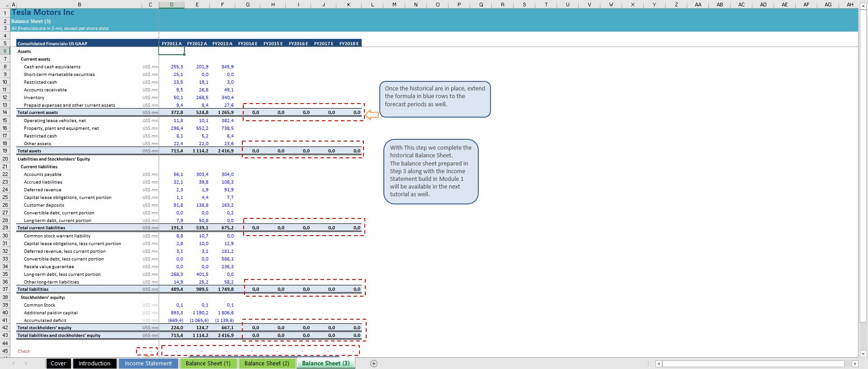The image size is (868, 369).
Task: Select Resale value guarantee value 236,3
Action: [x=227, y=267]
